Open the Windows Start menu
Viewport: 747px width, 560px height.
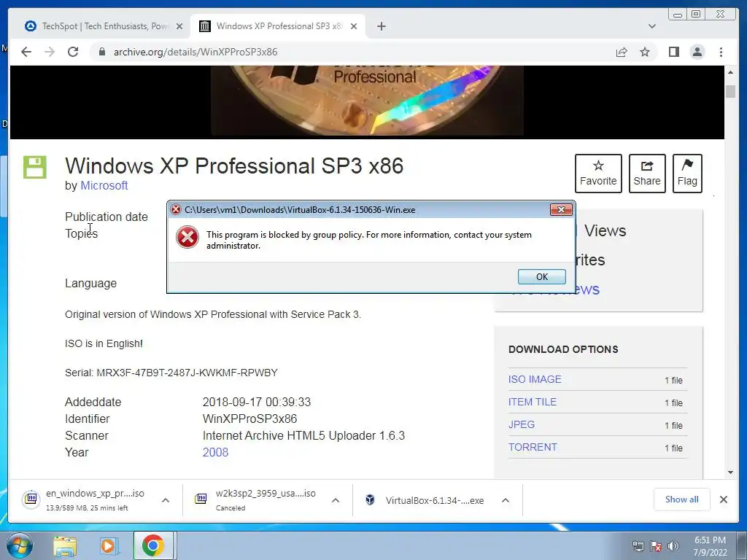(x=18, y=545)
